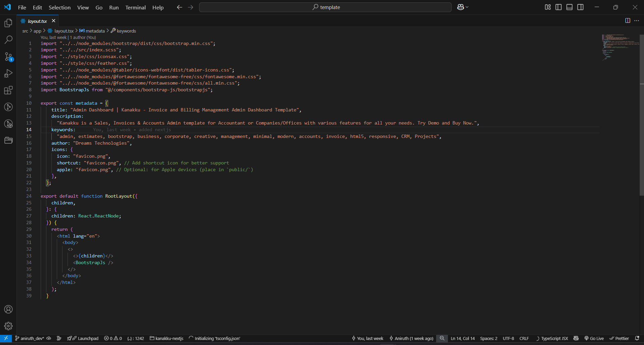The image size is (644, 345).
Task: Start the Go Live server
Action: coord(594,338)
